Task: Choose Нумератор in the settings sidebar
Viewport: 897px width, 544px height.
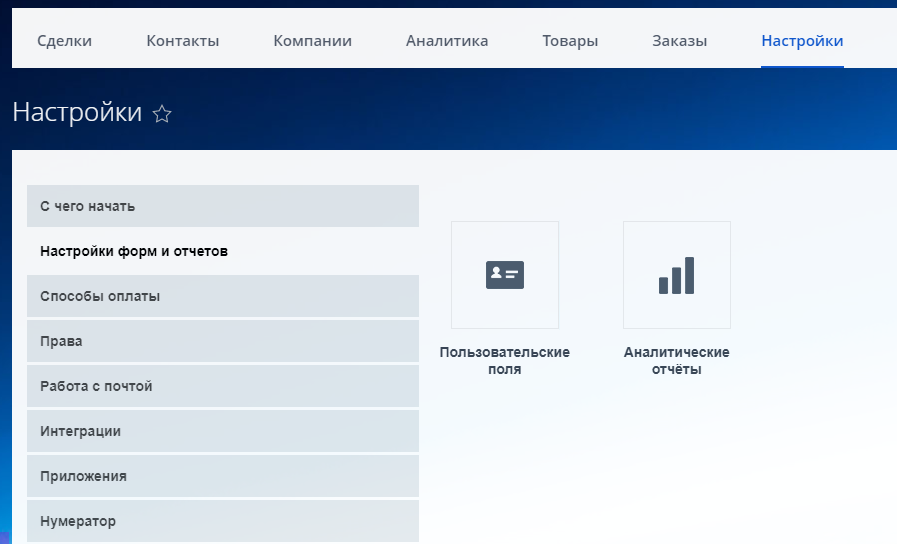Action: [x=222, y=521]
